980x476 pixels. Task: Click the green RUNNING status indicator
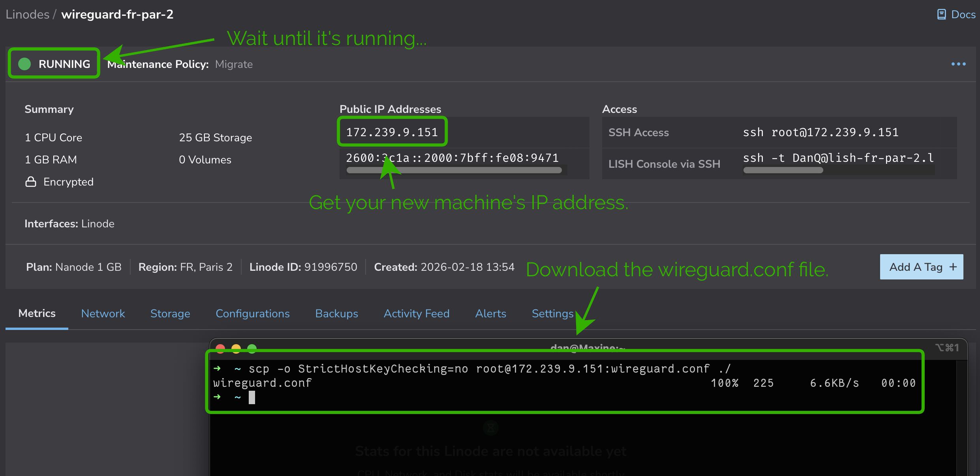24,64
